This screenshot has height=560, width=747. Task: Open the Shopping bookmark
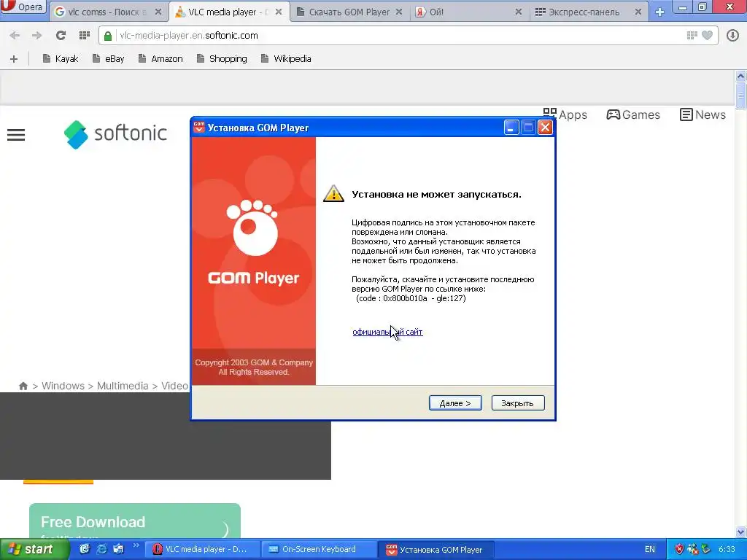coord(222,58)
